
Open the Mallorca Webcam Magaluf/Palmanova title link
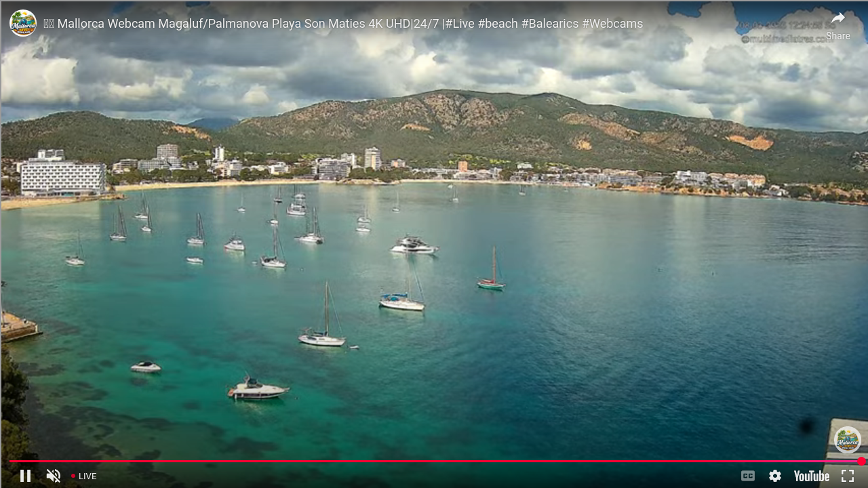click(x=343, y=24)
